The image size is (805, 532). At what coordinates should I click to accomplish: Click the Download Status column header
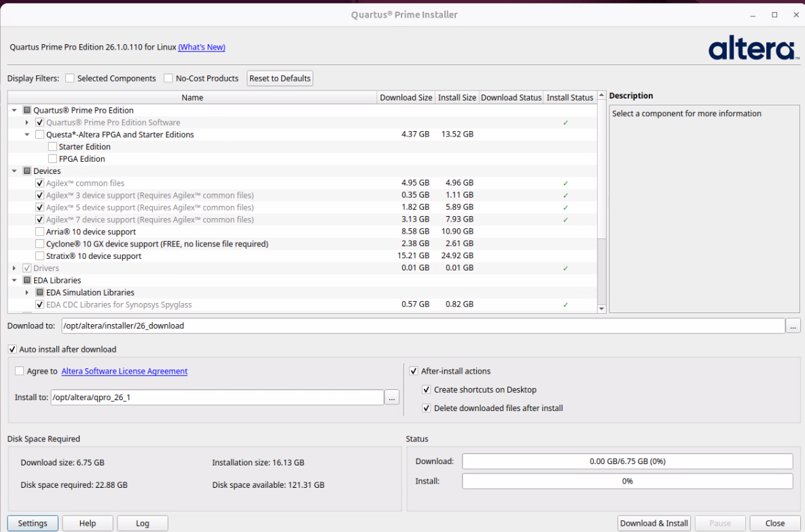[511, 98]
